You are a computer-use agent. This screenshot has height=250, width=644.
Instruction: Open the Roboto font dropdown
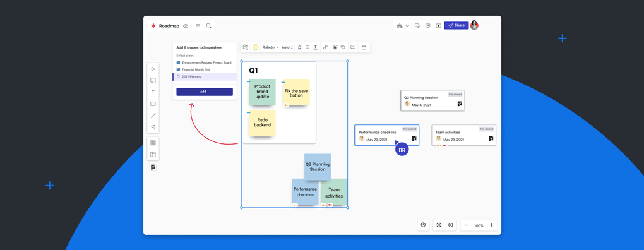270,47
